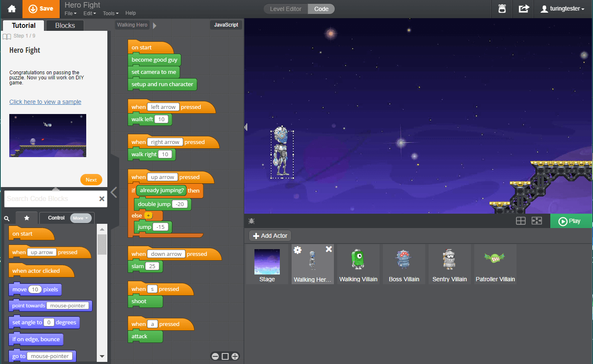Open the 'right arrow' key dropdown
This screenshot has width=593, height=364.
165,142
